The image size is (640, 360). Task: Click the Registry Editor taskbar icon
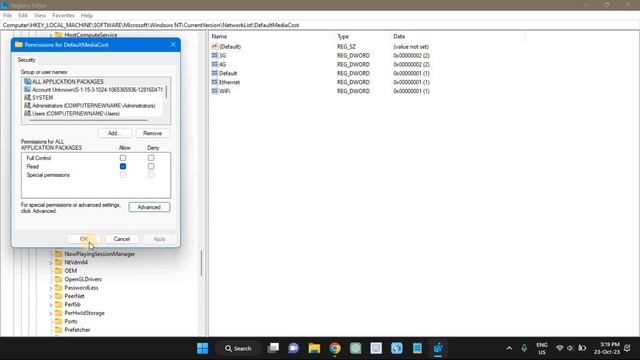tap(438, 348)
